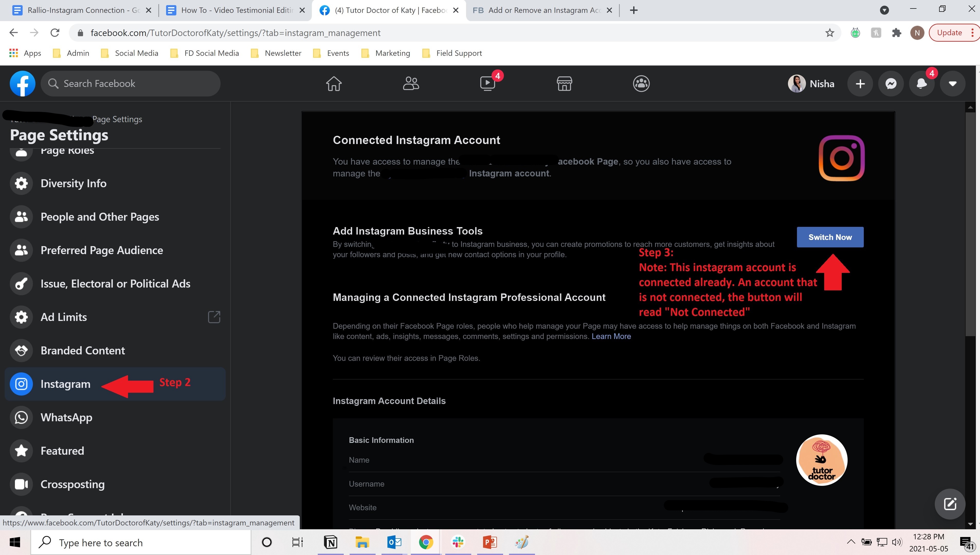Switch to Rallio-Instagram Connection tab
980x555 pixels.
tap(76, 10)
